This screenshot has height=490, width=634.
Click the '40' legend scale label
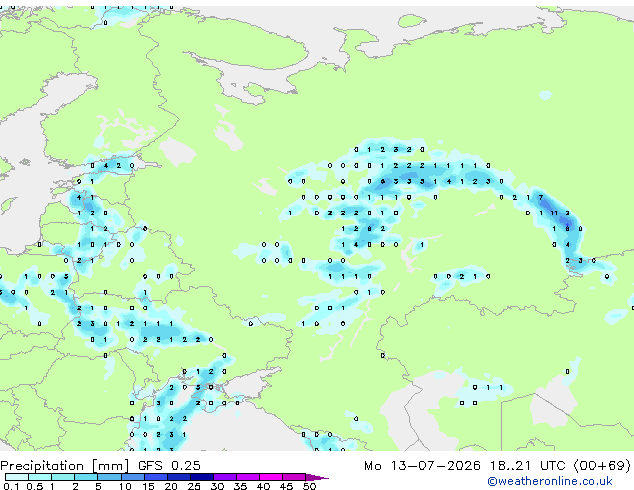(x=264, y=486)
